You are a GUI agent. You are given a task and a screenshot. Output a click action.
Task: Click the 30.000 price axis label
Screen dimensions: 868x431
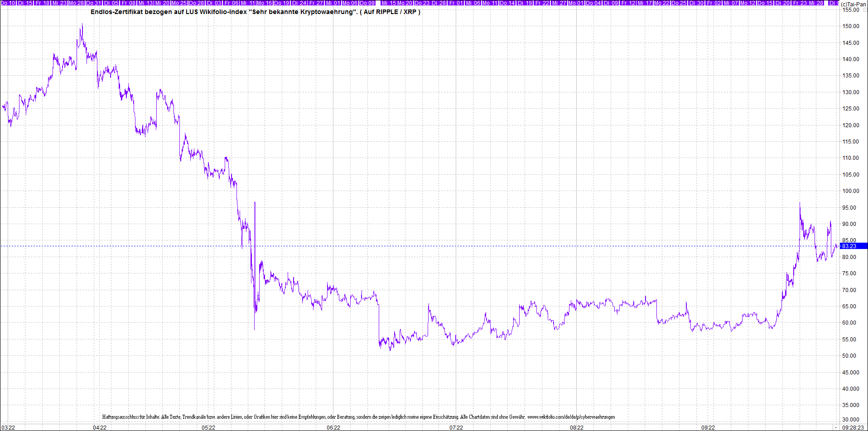(850, 420)
